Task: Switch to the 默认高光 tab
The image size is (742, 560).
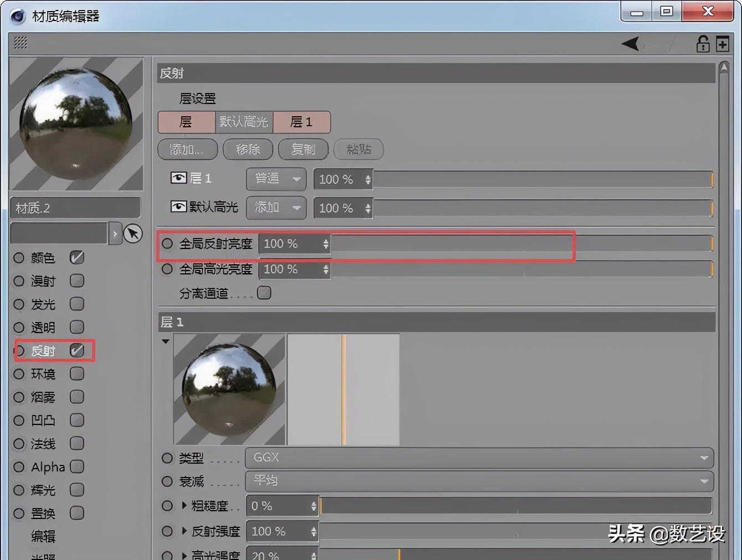Action: (x=244, y=122)
